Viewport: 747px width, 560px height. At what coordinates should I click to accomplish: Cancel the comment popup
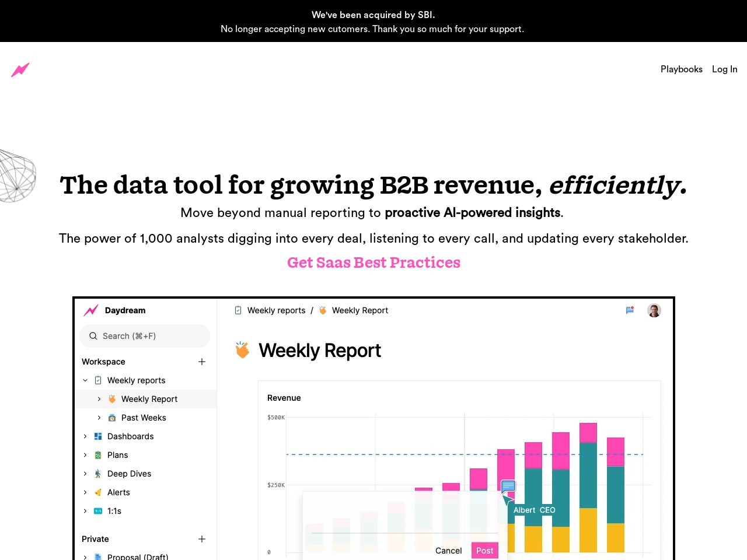(449, 551)
